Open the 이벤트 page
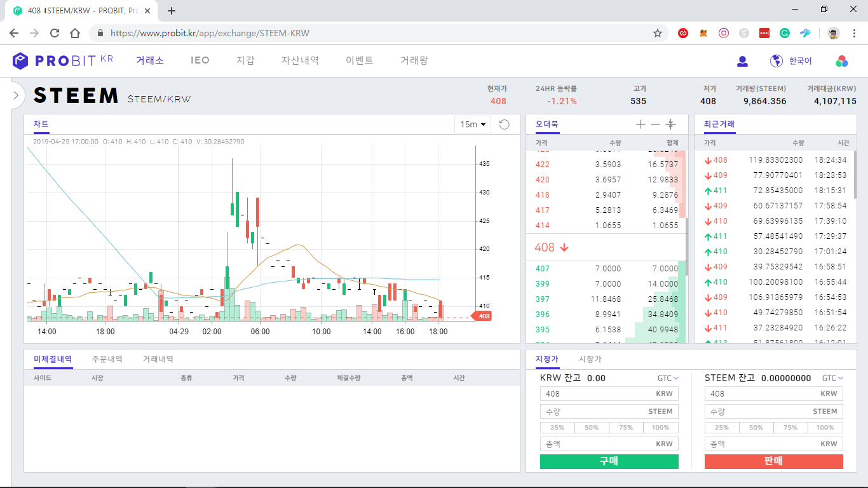The image size is (868, 488). [x=360, y=60]
